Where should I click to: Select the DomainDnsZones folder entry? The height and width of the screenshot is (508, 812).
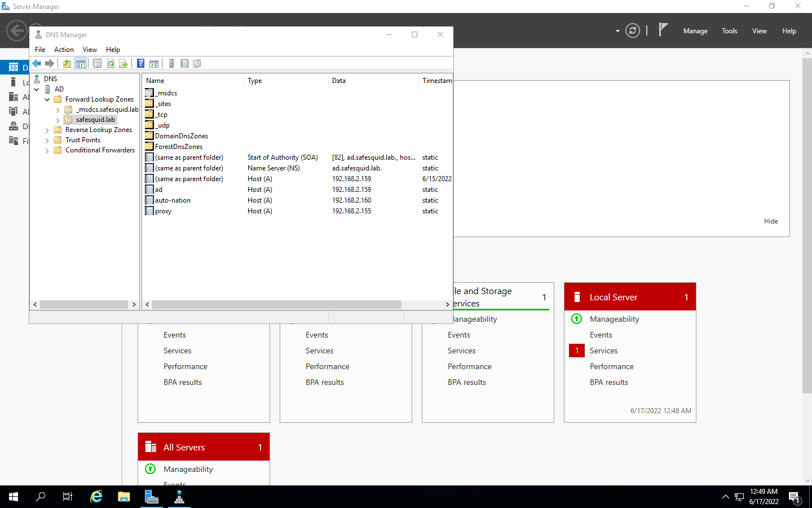pos(176,136)
